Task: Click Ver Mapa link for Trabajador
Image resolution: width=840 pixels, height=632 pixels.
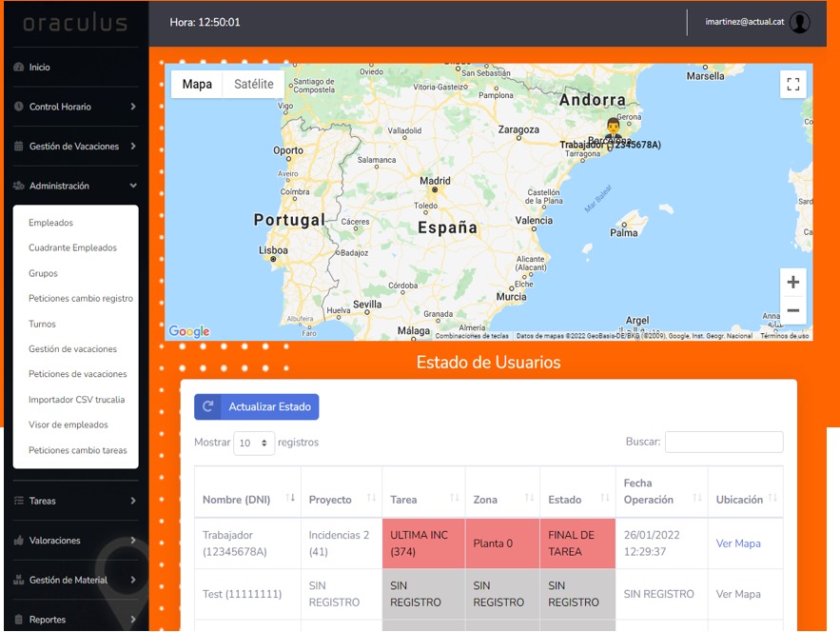Action: [x=738, y=543]
